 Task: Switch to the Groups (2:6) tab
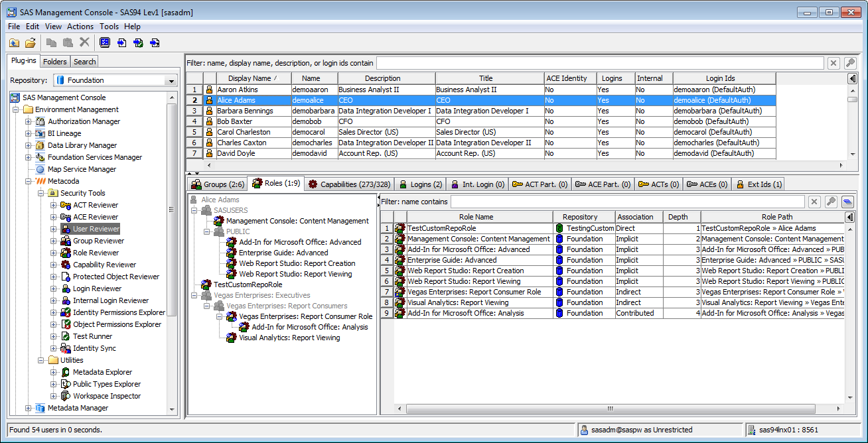pyautogui.click(x=218, y=184)
